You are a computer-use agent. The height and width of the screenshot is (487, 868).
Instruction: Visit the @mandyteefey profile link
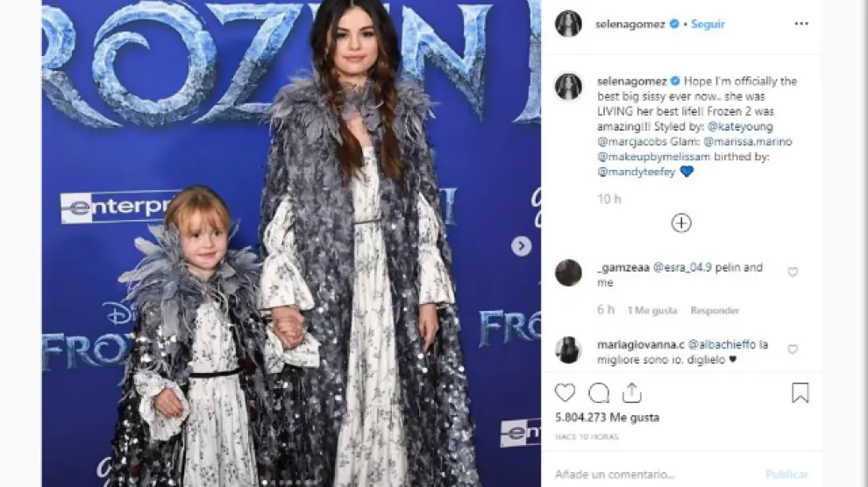[636, 172]
